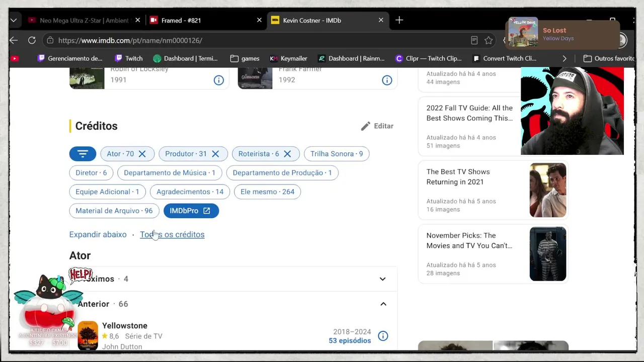Open the Yellowstone poster thumbnail
Screen dimensions: 644x362
pyautogui.click(x=88, y=335)
